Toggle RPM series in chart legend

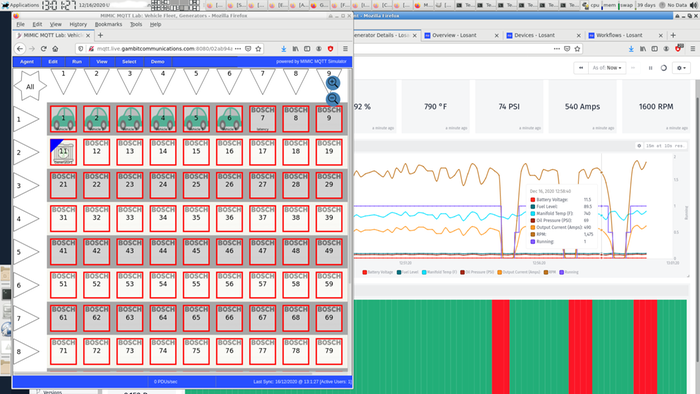point(550,272)
